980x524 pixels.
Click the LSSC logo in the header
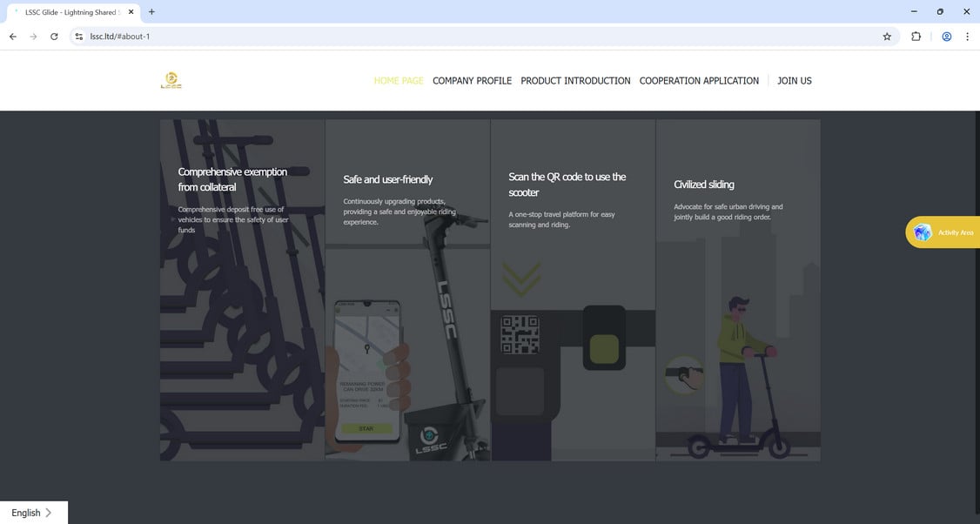pyautogui.click(x=171, y=81)
